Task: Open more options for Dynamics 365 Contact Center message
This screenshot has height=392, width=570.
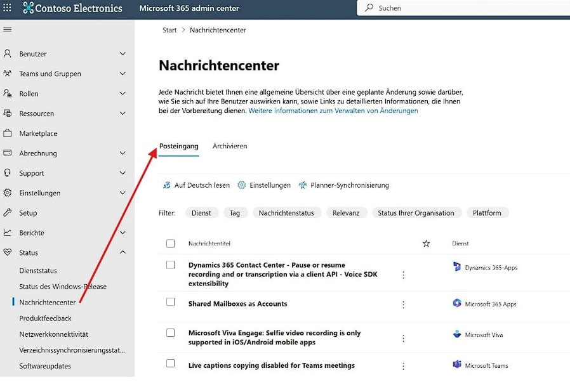Action: (x=403, y=275)
